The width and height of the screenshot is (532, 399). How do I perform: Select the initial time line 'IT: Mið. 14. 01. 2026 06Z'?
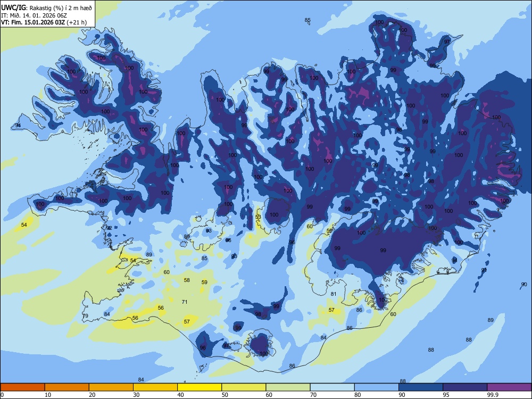34,15
